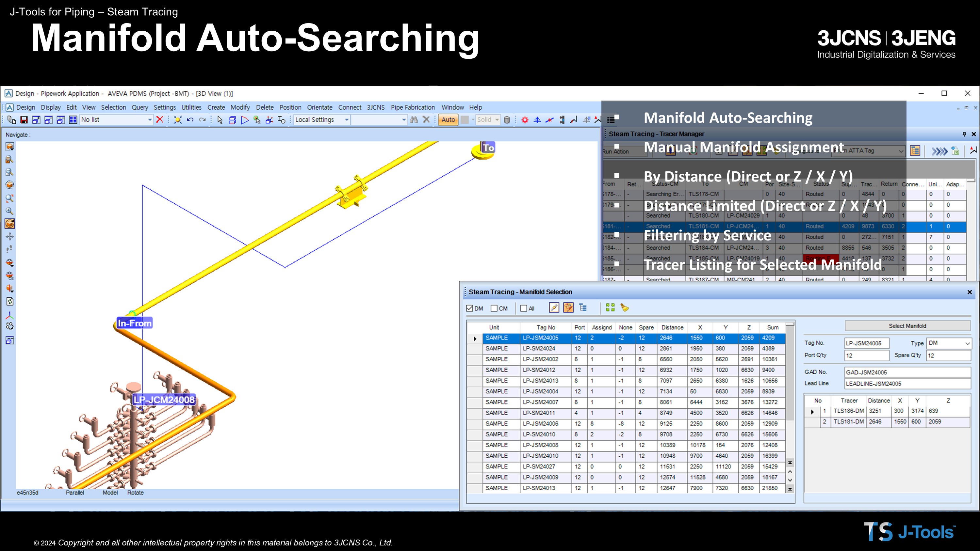Screen dimensions: 980x551
Task: Click the gray color swatch in toolbar
Action: tap(465, 120)
